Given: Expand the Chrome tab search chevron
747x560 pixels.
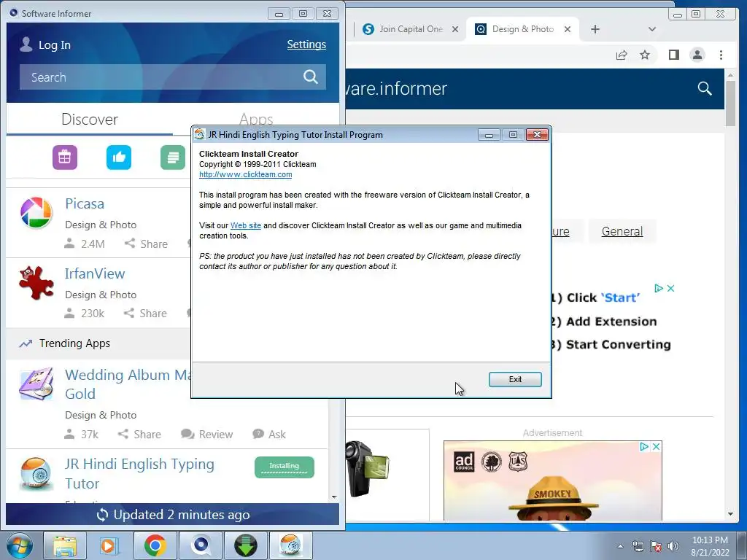Looking at the screenshot, I should coord(652,29).
